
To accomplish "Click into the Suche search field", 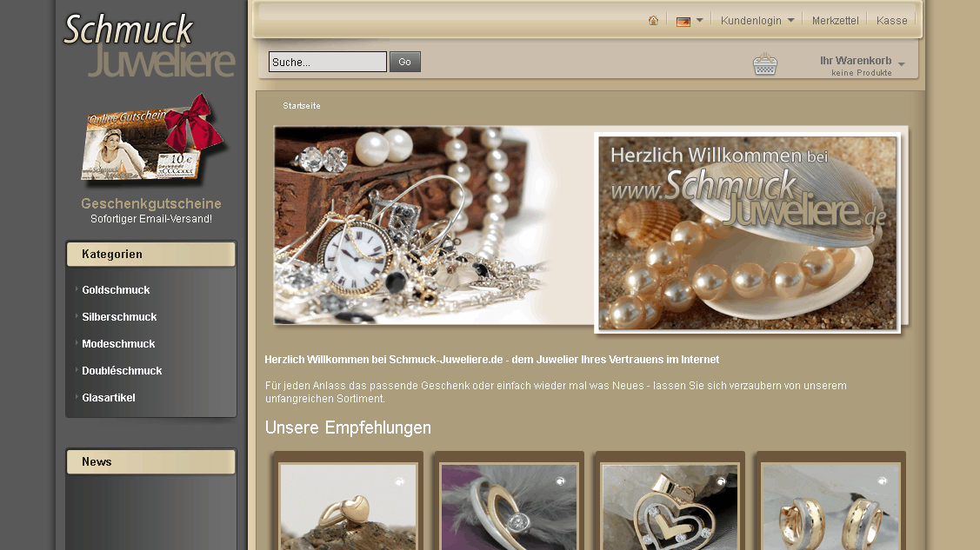I will click(328, 62).
